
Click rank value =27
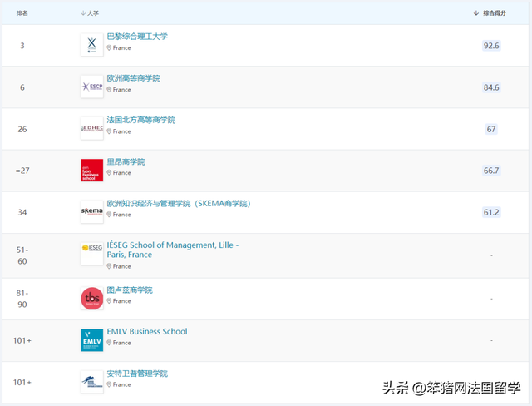(x=22, y=171)
